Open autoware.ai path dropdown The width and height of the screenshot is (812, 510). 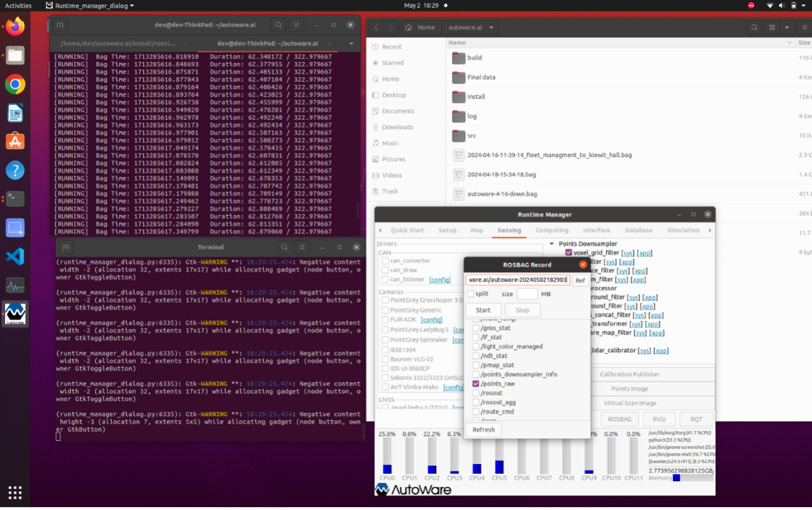491,27
